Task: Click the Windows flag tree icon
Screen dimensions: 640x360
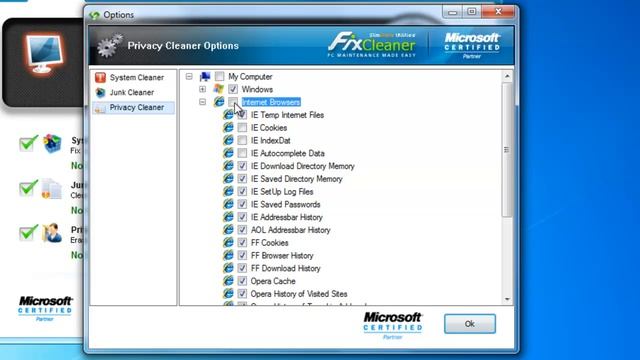Action: tap(218, 89)
